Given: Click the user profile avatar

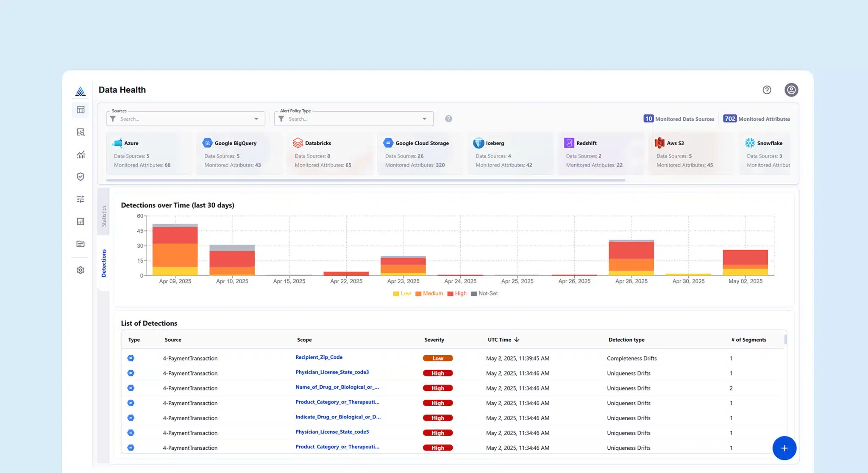Looking at the screenshot, I should click(x=791, y=90).
